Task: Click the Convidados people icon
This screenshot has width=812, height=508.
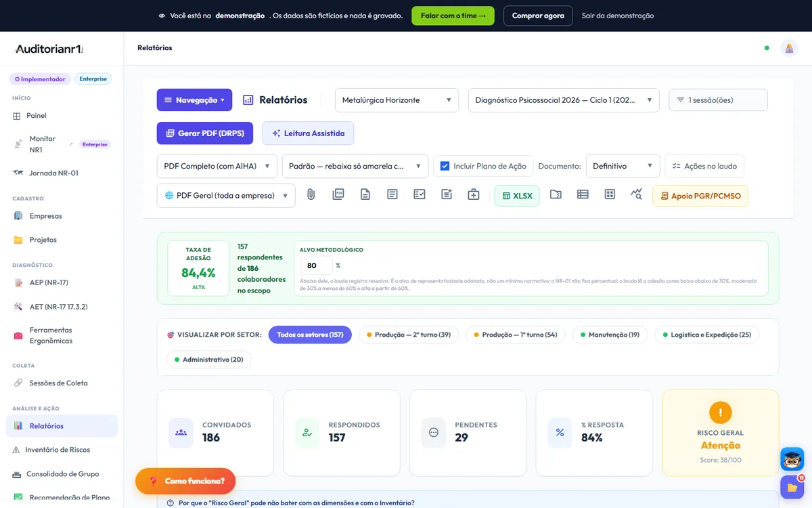Action: [181, 432]
